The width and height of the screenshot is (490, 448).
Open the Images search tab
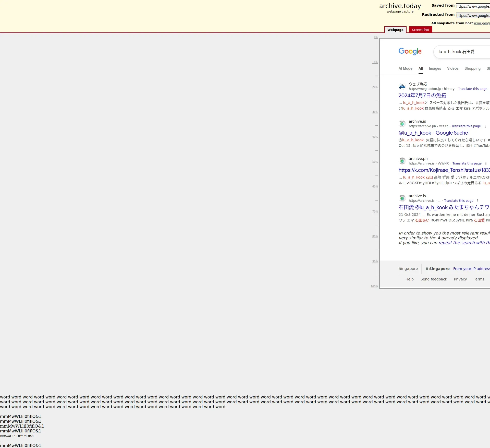coord(435,68)
